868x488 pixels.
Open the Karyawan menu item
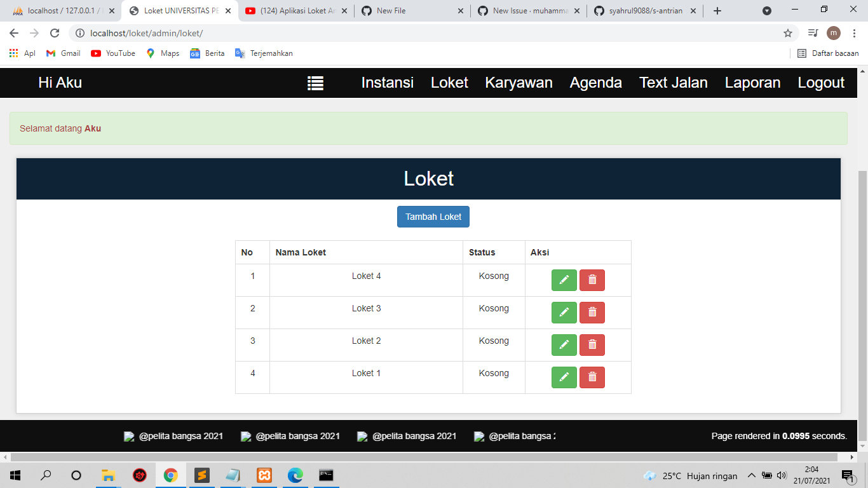click(519, 83)
